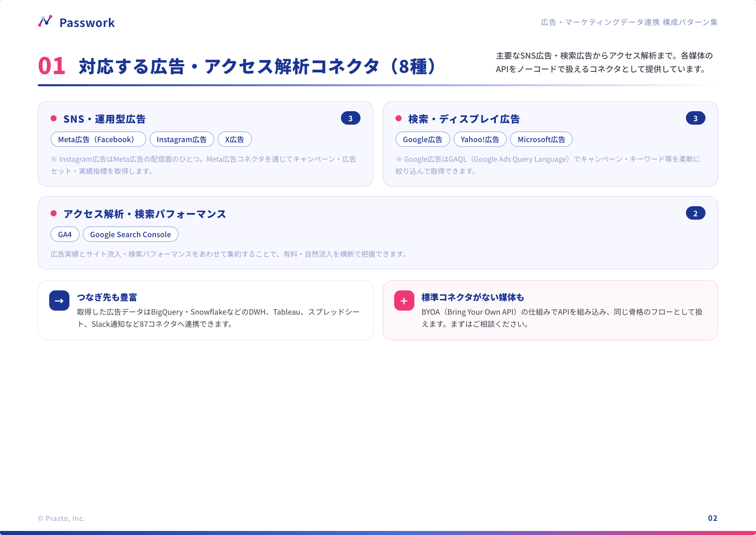Click the Passwork brand name text

pos(87,23)
